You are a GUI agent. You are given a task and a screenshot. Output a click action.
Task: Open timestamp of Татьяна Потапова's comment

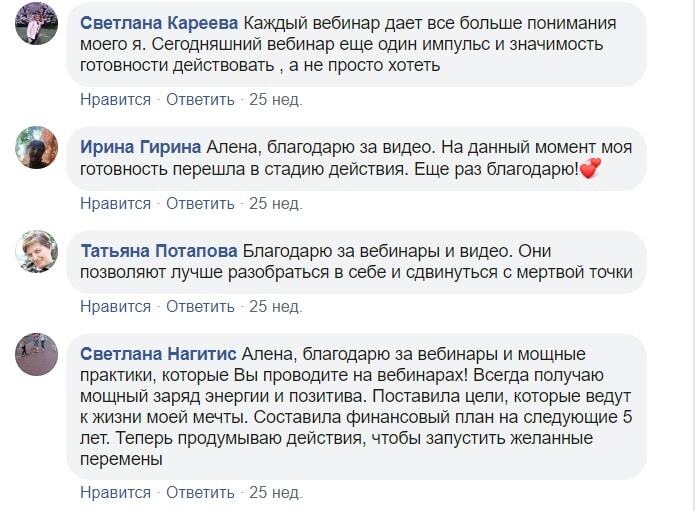click(x=275, y=306)
